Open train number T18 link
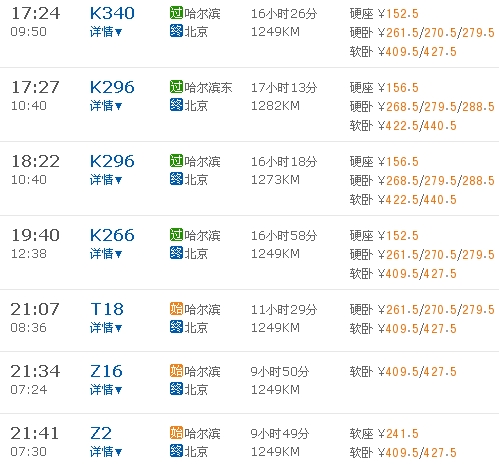Viewport: 499px width, 469px height. [x=107, y=309]
